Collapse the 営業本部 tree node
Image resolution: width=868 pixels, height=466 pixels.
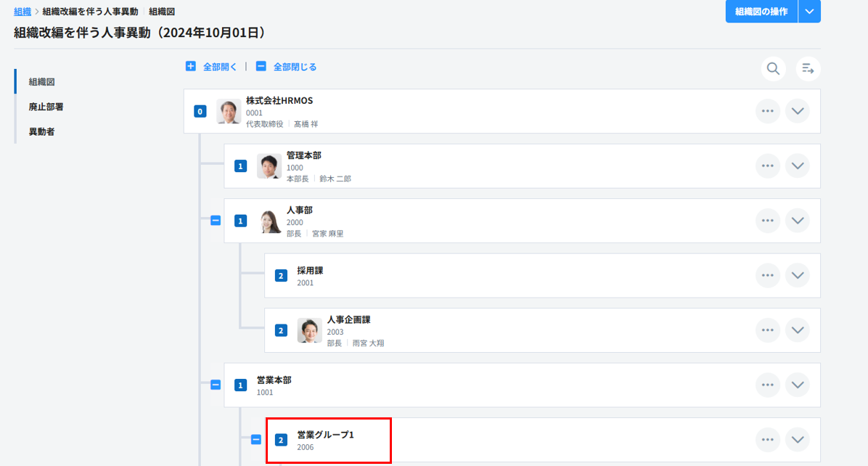coord(216,385)
